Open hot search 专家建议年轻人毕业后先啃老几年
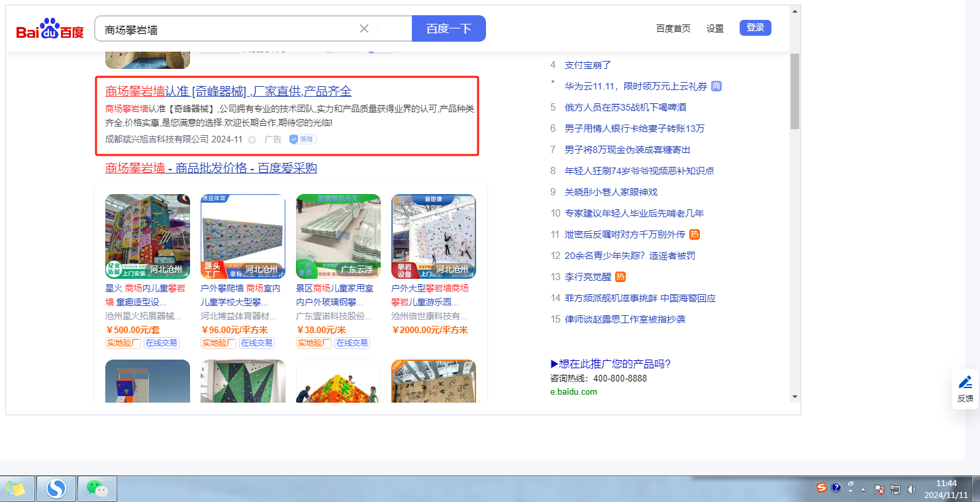 pyautogui.click(x=634, y=213)
